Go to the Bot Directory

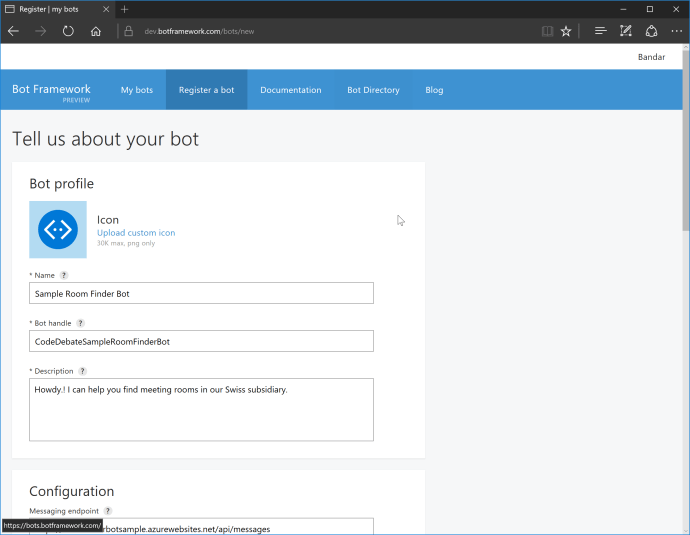373,90
